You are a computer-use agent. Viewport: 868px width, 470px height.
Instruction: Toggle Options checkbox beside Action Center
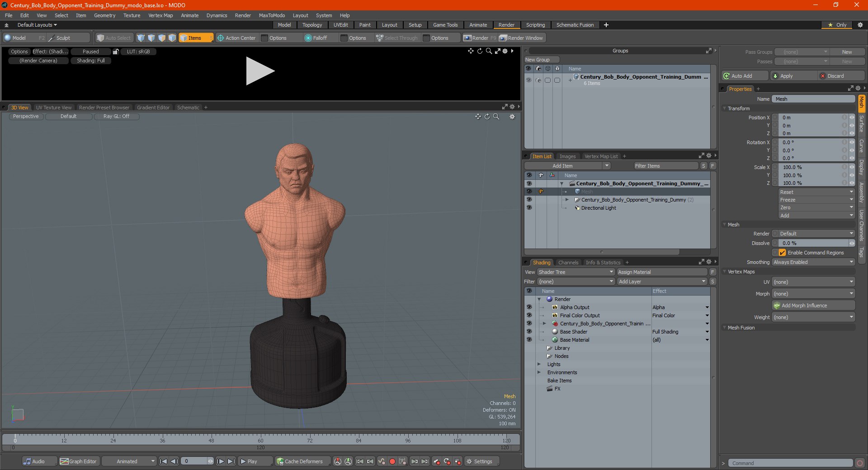tap(265, 38)
